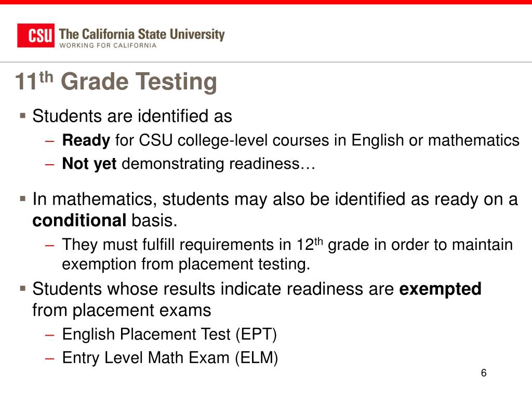Image resolution: width=532 pixels, height=399 pixels.
Task: Click the red dash before Not yet
Action: pyautogui.click(x=49, y=165)
